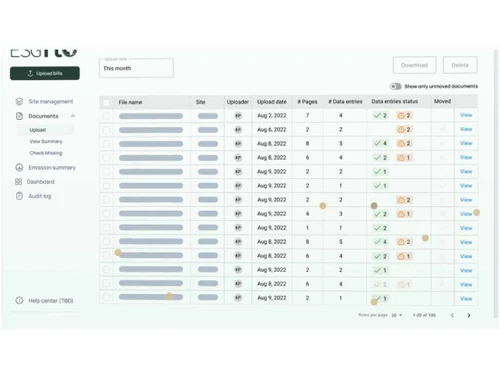This screenshot has height=375, width=500.
Task: Click the green check badge in the Aug 9 row with 4 pages
Action: (380, 214)
